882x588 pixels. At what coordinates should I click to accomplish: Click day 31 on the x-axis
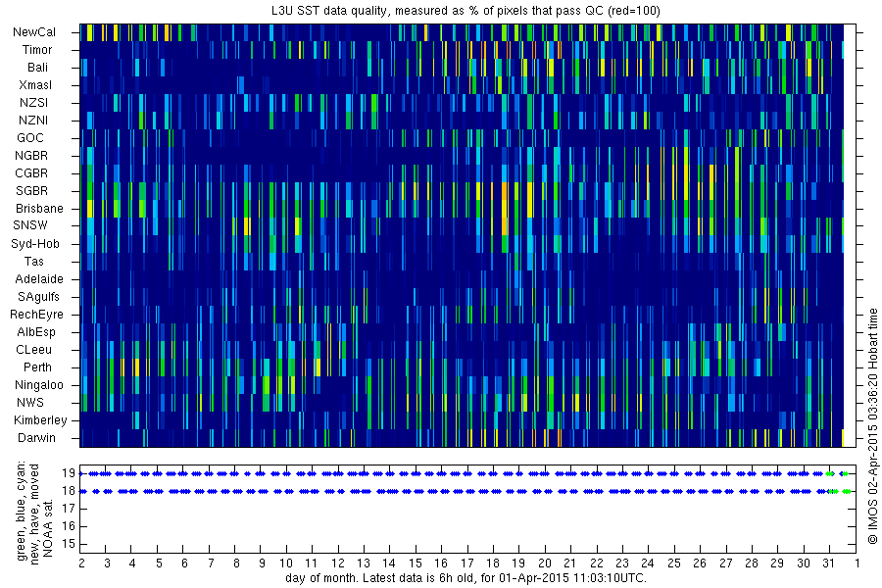point(828,563)
